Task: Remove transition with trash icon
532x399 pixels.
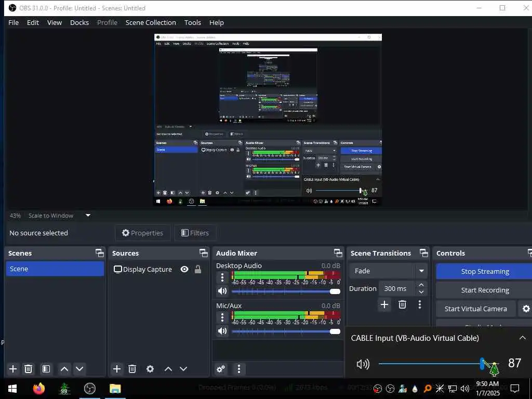Action: [403, 304]
